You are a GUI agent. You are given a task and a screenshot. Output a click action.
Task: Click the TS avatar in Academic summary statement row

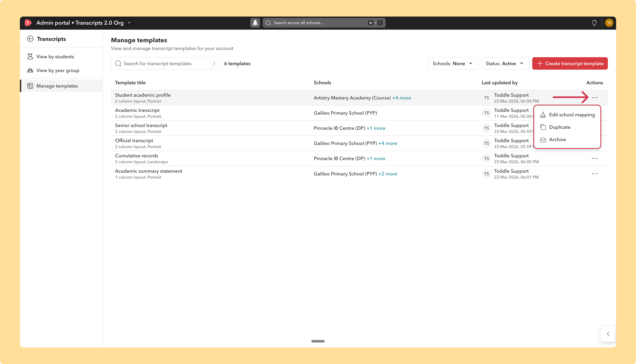(486, 174)
